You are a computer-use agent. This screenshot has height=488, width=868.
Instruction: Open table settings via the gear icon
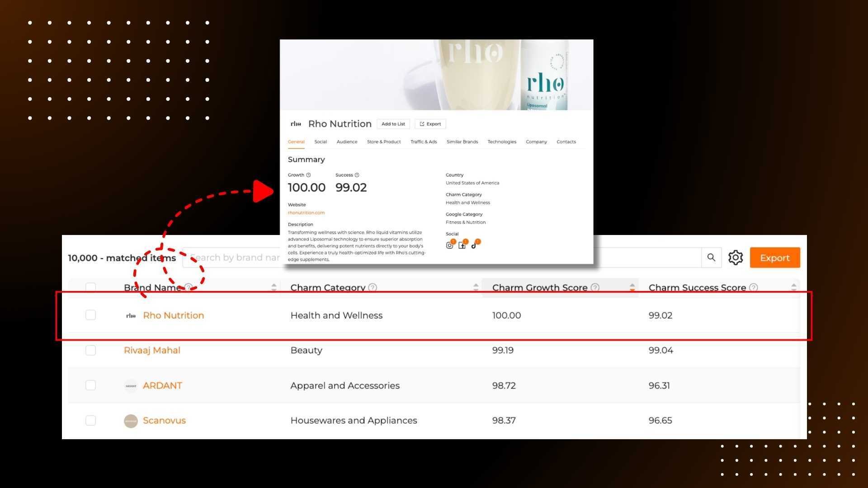(x=736, y=258)
